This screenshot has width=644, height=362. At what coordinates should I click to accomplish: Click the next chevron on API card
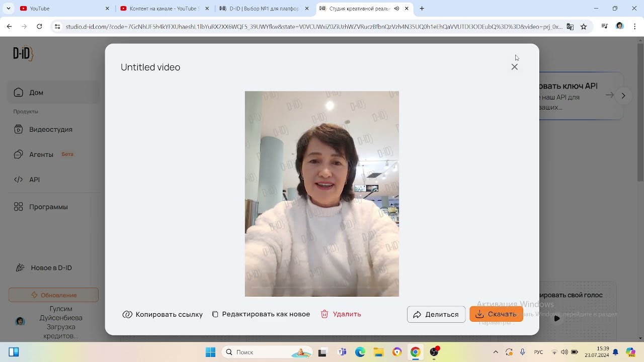(623, 96)
